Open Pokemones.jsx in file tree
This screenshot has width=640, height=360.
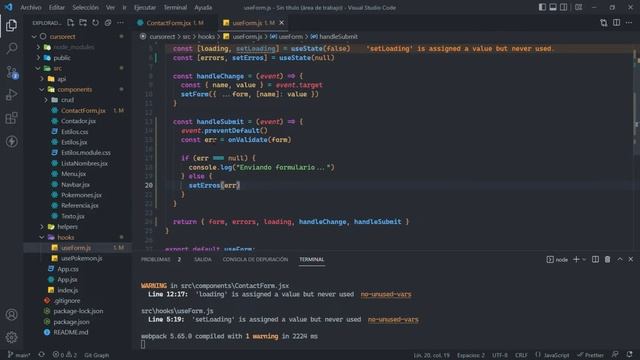coord(81,195)
